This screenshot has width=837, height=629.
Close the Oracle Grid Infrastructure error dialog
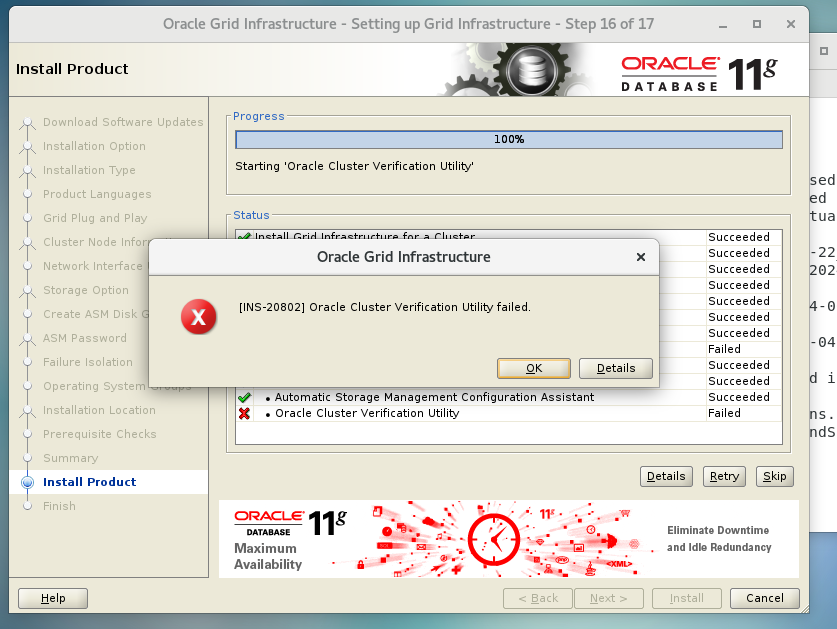click(x=641, y=257)
